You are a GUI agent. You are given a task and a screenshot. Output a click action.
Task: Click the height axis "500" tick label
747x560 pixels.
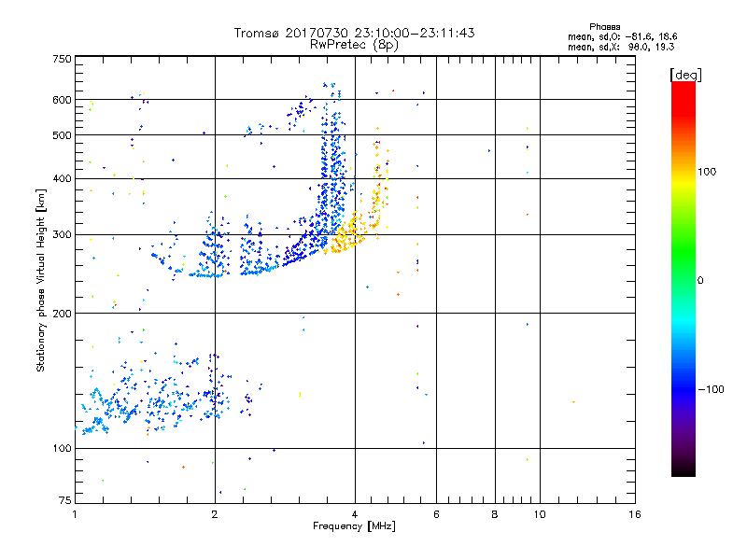coord(62,135)
